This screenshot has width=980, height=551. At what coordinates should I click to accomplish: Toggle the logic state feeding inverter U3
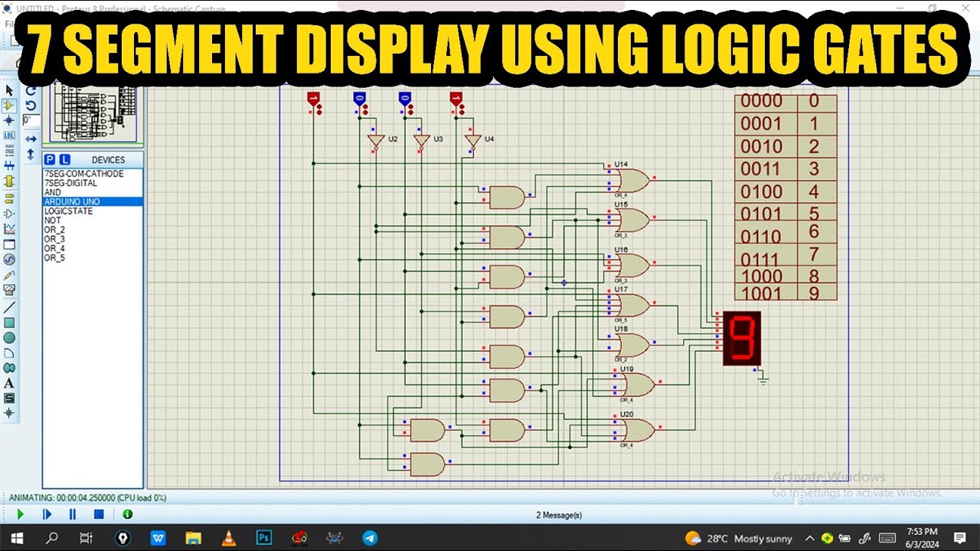[405, 99]
